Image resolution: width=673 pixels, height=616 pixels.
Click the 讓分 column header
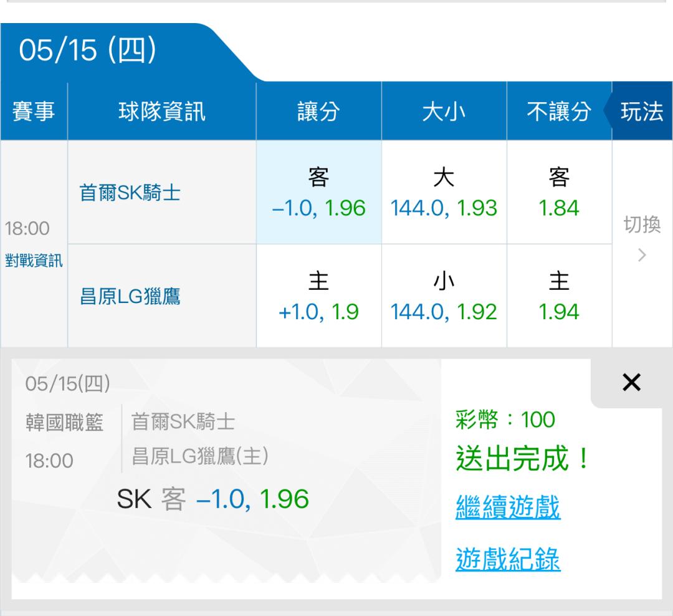coord(318,111)
